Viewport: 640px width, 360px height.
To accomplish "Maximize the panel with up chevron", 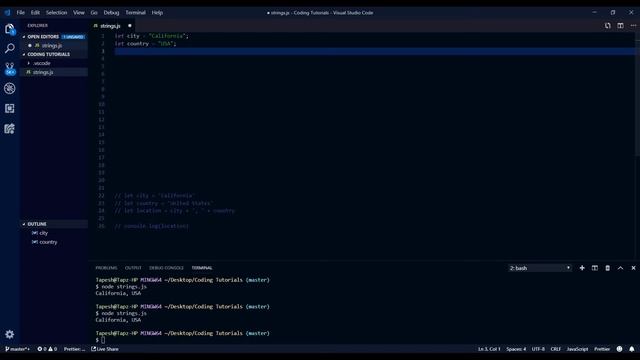I will coord(620,268).
